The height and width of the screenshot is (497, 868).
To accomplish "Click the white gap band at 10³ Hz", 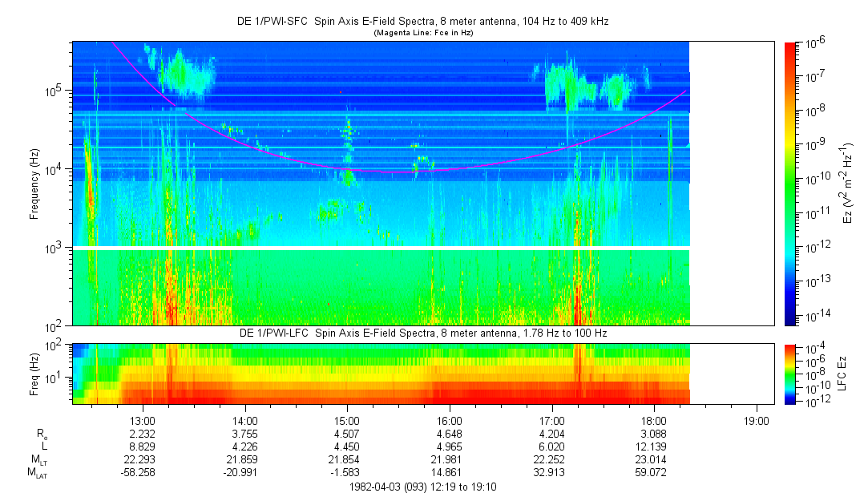I will coord(382,248).
